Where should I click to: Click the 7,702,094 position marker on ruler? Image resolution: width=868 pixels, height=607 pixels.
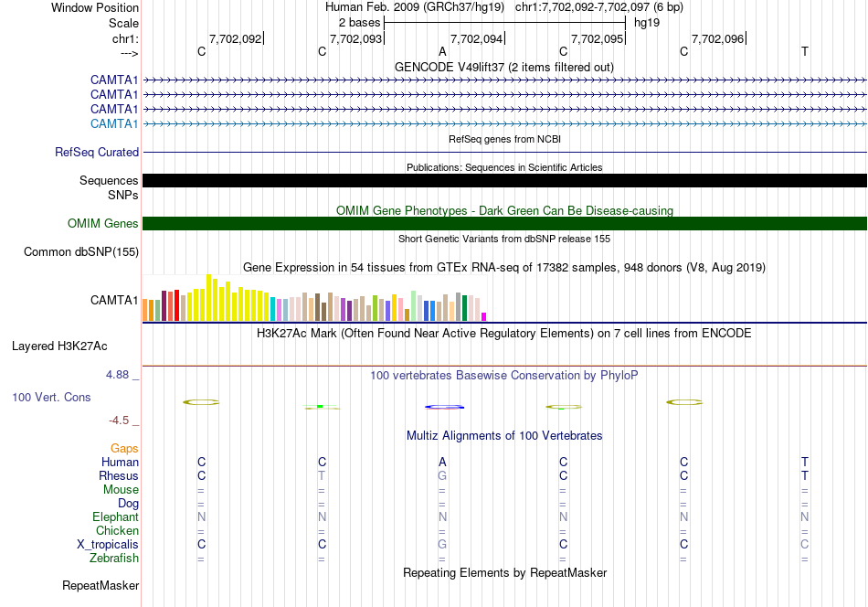(x=477, y=38)
